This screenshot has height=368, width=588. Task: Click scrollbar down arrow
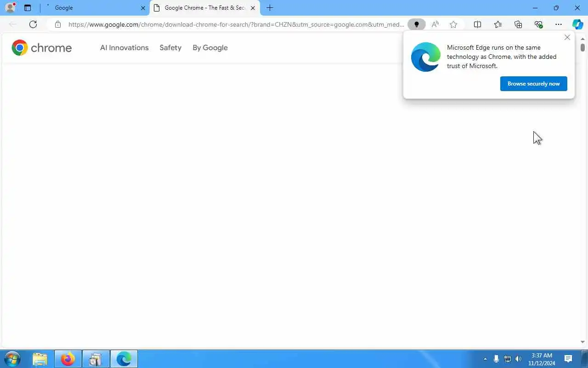(x=582, y=342)
